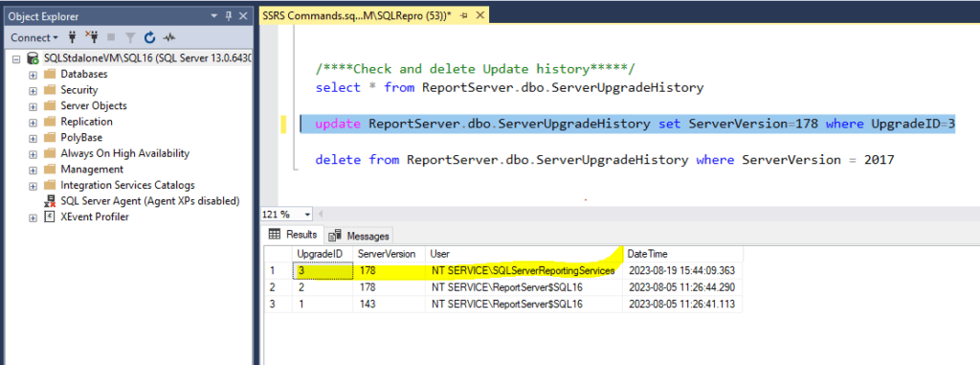Select SQL Server Agent (Agent XPs disabled)

point(150,201)
